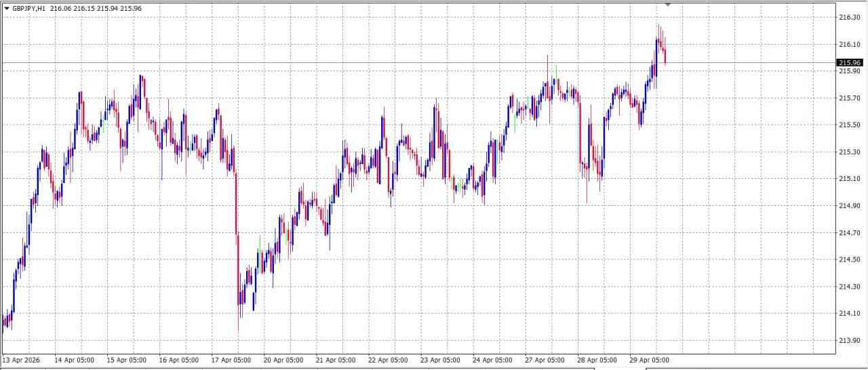
Task: Click the 214.30 price scale label
Action: click(850, 287)
